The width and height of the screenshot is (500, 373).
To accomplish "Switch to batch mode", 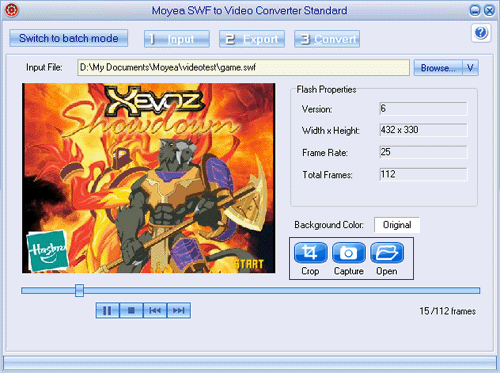I will pyautogui.click(x=69, y=38).
